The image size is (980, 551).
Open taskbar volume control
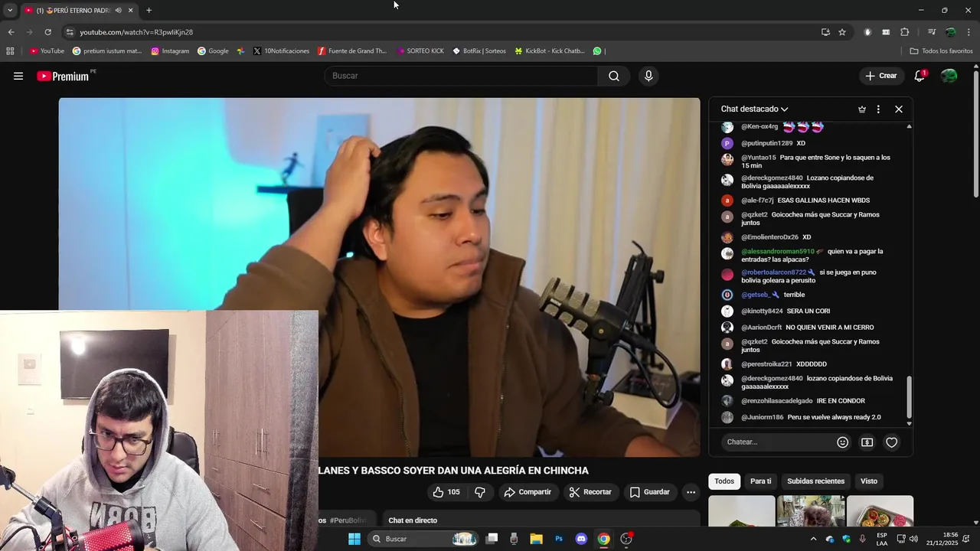coord(913,539)
